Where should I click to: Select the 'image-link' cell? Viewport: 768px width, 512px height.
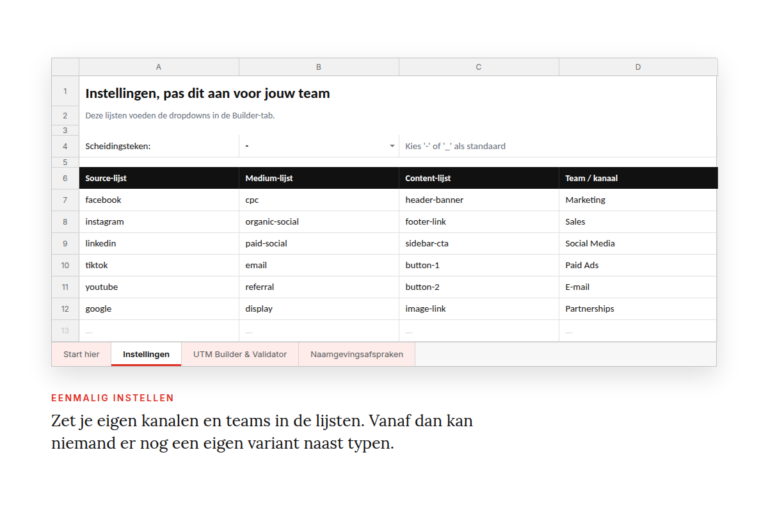(x=479, y=309)
